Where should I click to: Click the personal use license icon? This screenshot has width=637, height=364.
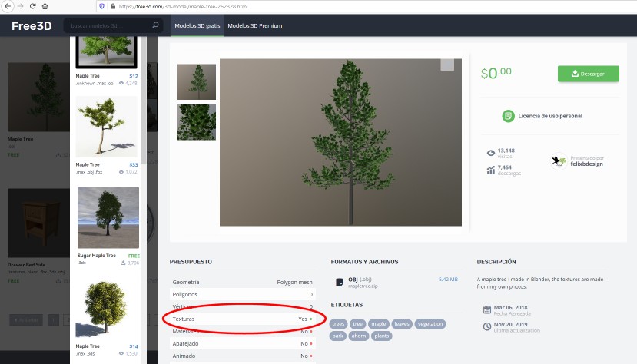[x=508, y=116]
